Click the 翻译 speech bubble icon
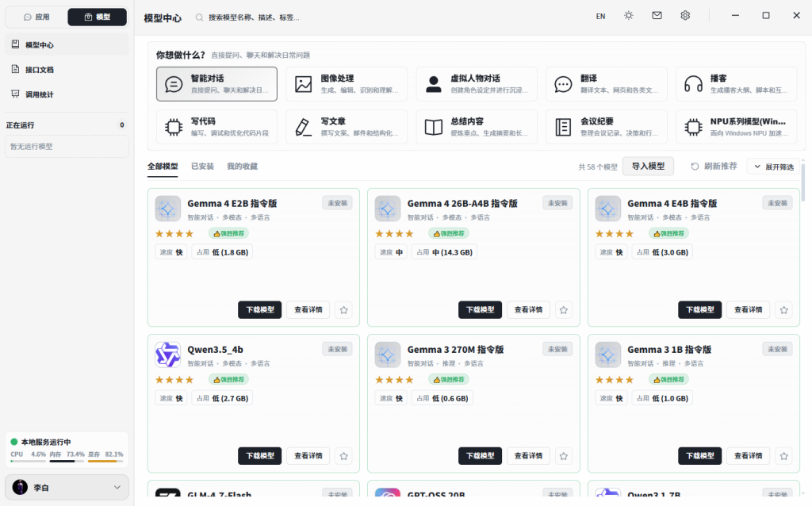812x506 pixels. 564,84
